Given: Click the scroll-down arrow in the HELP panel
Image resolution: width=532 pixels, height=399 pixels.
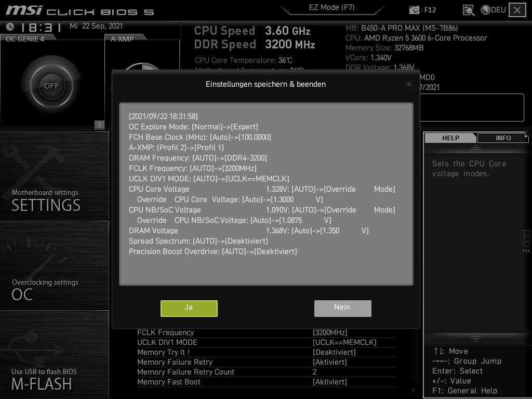Looking at the screenshot, I should (x=476, y=338).
